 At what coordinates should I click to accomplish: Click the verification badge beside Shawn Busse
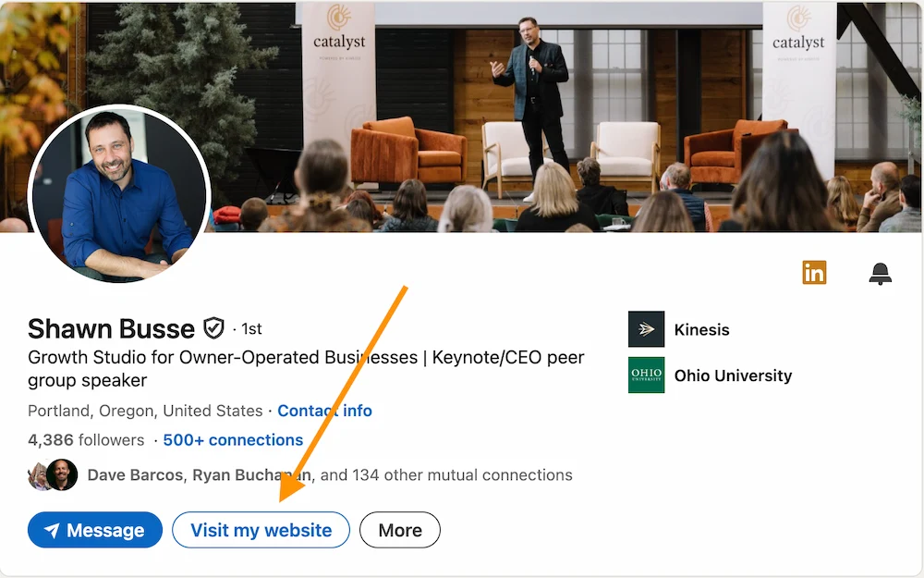coord(213,327)
